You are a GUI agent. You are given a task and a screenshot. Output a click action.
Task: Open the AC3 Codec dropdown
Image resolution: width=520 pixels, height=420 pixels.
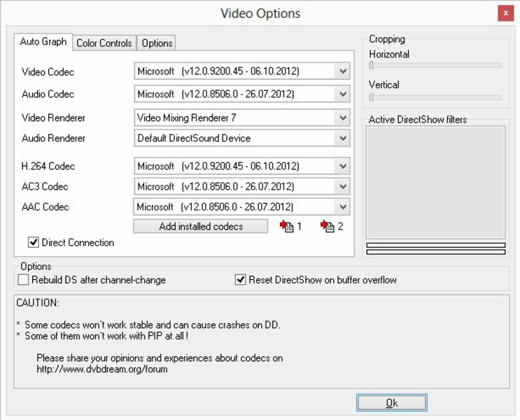tap(343, 186)
